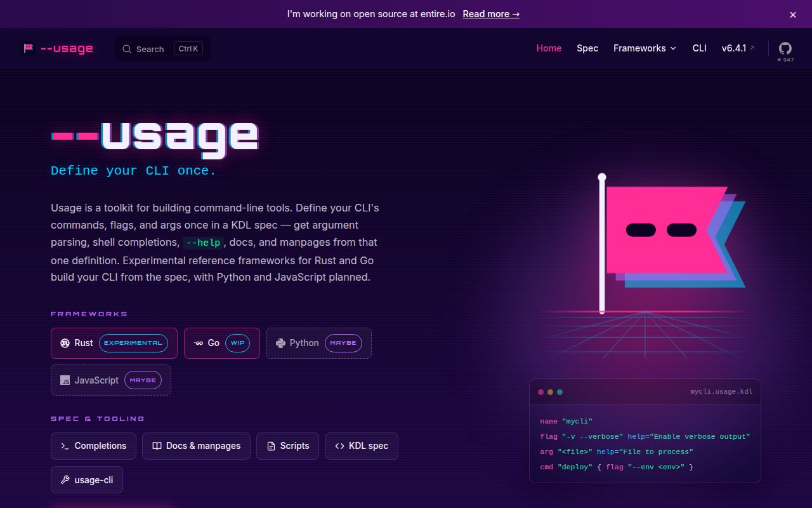Click the WIP badge on Go
The height and width of the screenshot is (508, 812).
[237, 343]
